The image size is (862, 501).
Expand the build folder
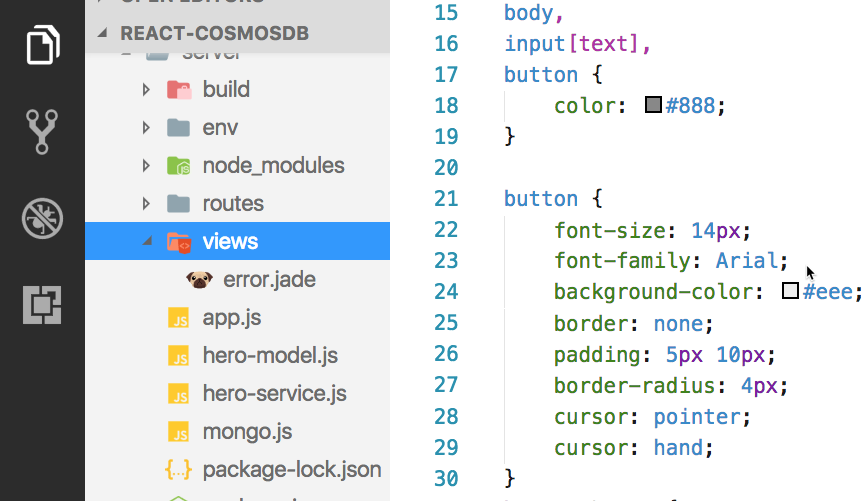(146, 89)
